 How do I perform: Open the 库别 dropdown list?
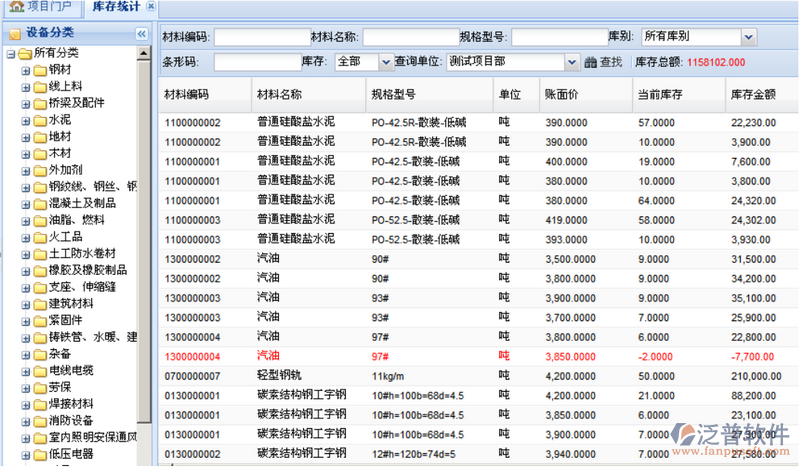pyautogui.click(x=748, y=37)
